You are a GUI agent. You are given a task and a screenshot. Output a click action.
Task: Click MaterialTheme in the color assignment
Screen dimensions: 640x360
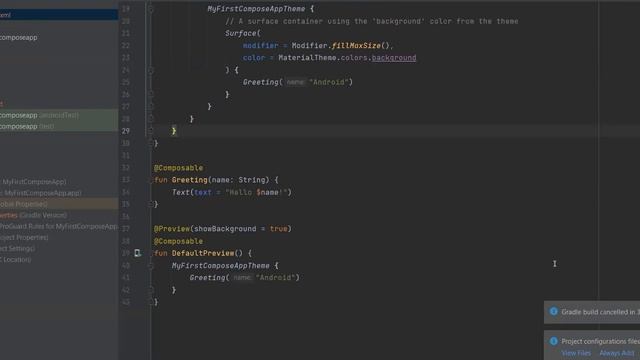pyautogui.click(x=307, y=58)
